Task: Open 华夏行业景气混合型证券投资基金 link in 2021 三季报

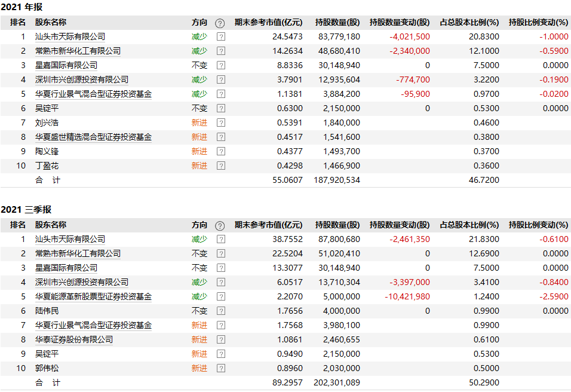Action: pos(93,325)
